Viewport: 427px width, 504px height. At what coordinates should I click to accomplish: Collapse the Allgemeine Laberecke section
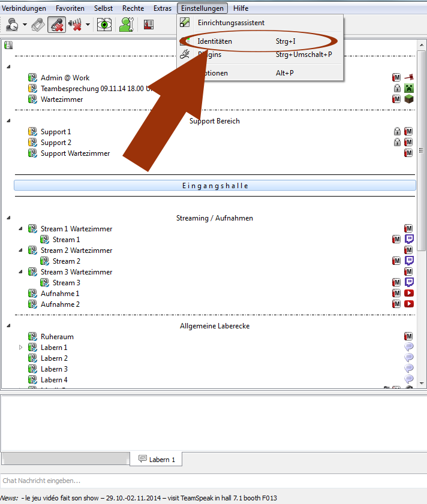point(8,325)
